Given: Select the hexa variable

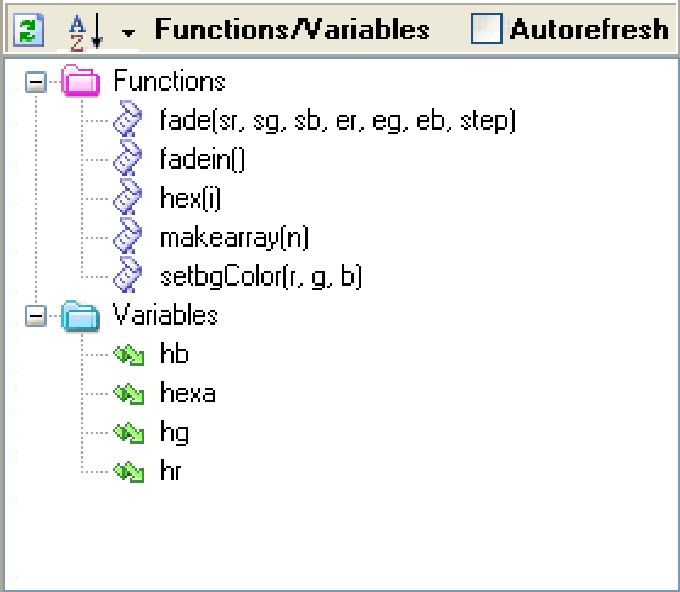Looking at the screenshot, I should pyautogui.click(x=187, y=394).
